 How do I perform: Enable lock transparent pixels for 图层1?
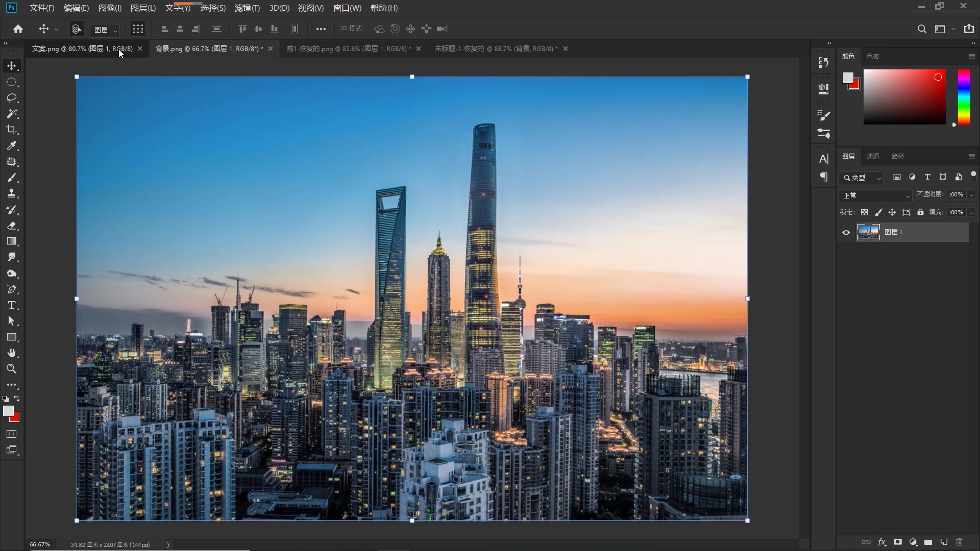pyautogui.click(x=865, y=212)
